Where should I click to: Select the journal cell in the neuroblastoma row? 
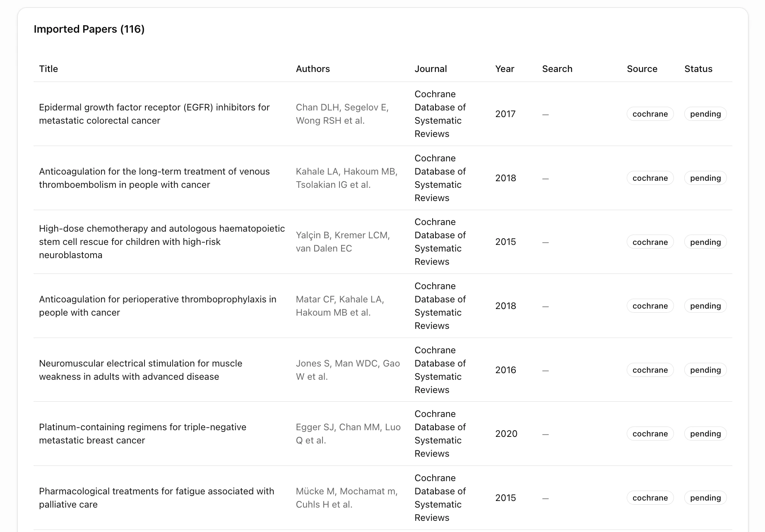[x=440, y=242]
